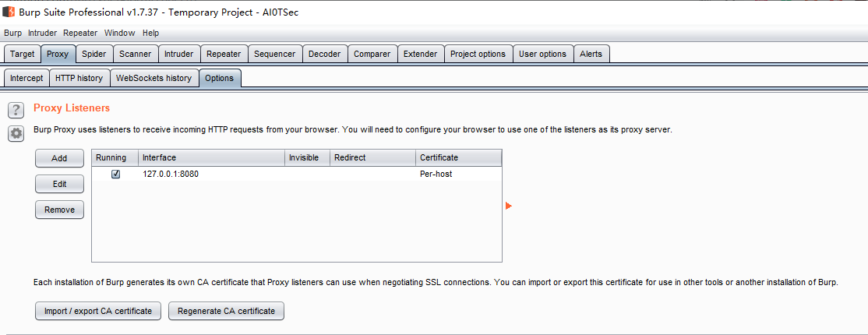The width and height of the screenshot is (868, 335).
Task: Click the Edit listener button
Action: [59, 184]
